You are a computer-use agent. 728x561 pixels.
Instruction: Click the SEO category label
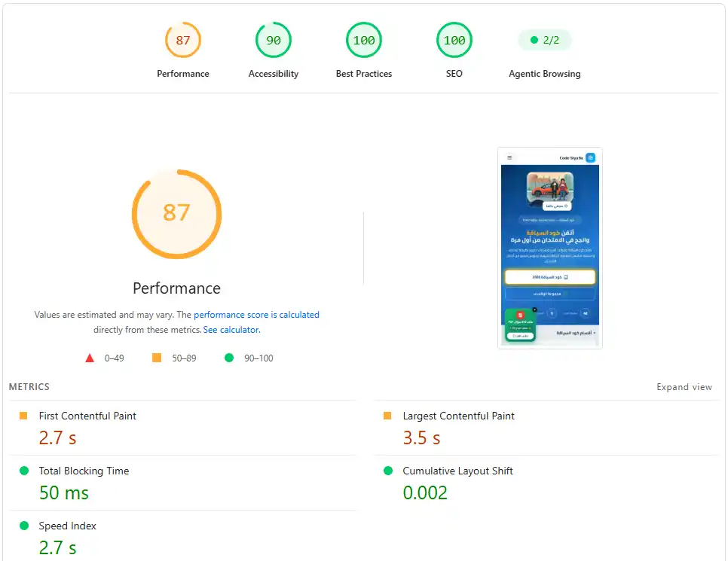tap(454, 74)
